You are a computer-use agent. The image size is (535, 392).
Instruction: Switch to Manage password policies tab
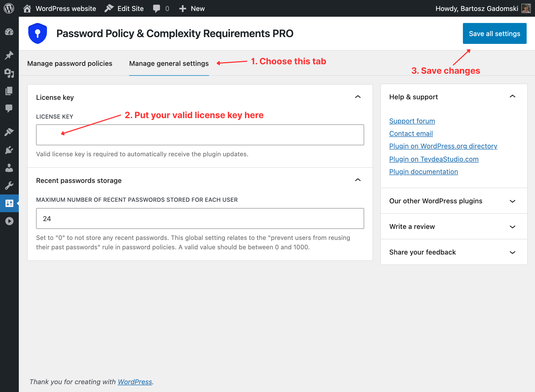point(70,64)
